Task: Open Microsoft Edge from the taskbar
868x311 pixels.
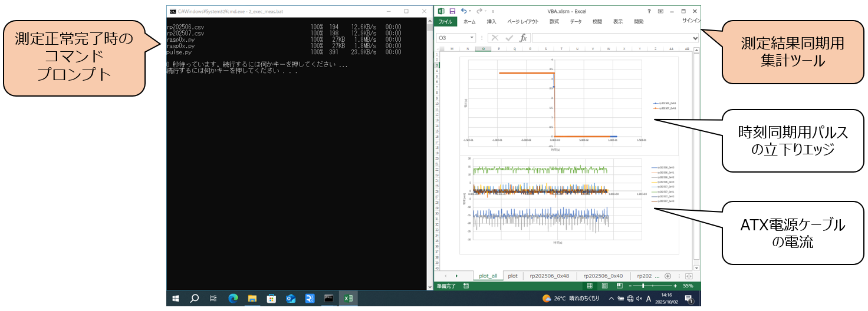Action: pyautogui.click(x=233, y=299)
